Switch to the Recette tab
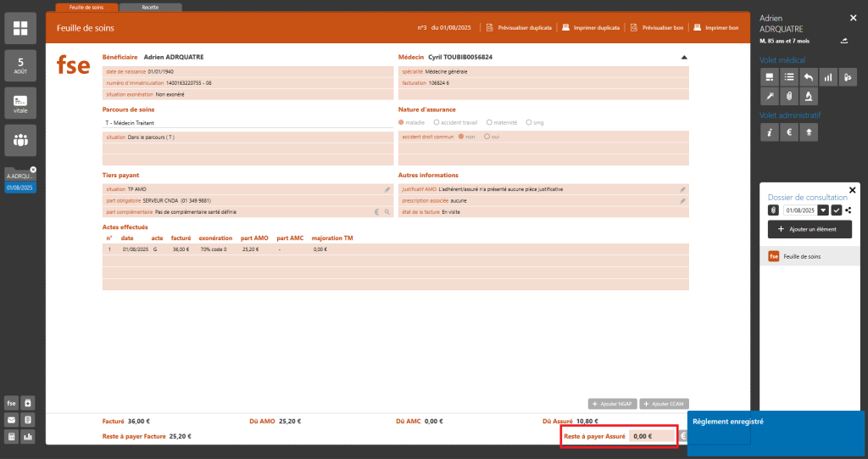 click(150, 7)
